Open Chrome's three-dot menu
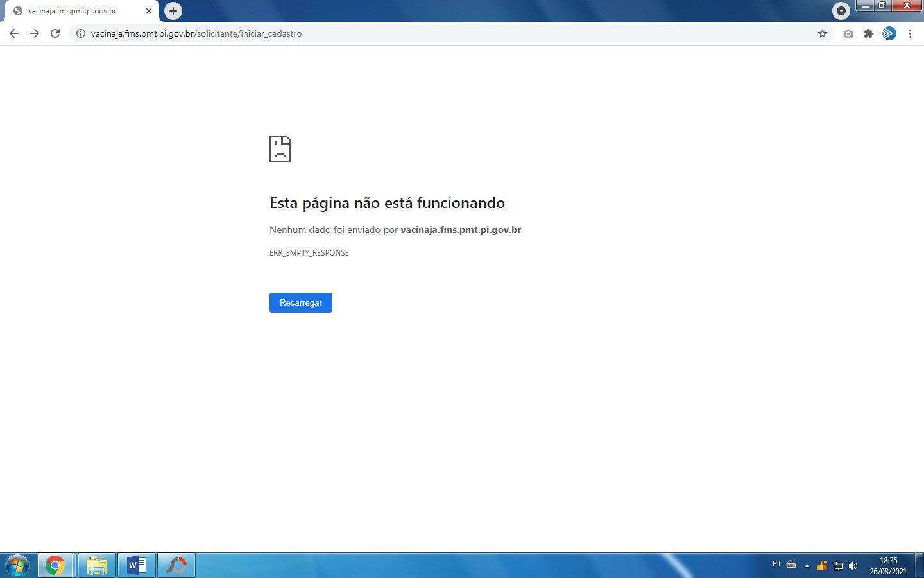This screenshot has width=924, height=578. (910, 33)
